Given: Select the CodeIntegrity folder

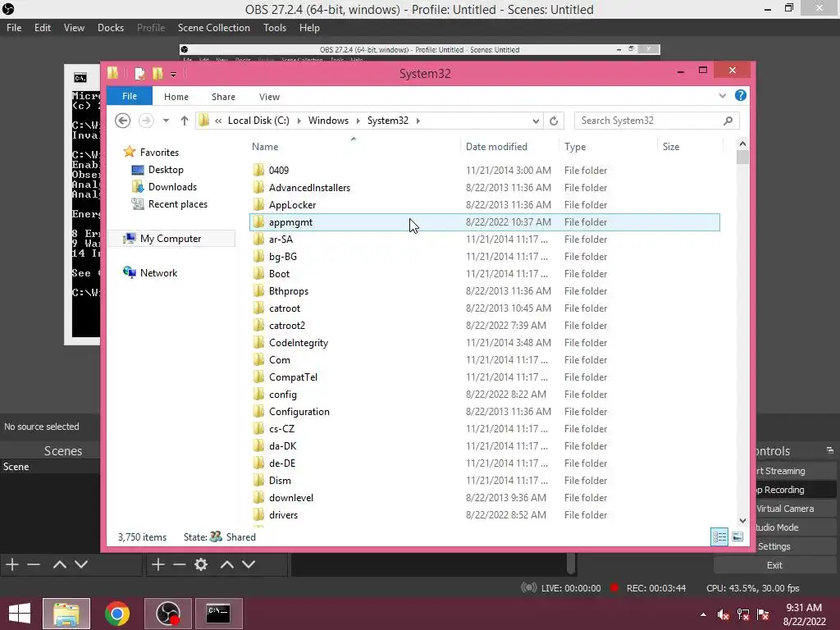Looking at the screenshot, I should point(484,342).
